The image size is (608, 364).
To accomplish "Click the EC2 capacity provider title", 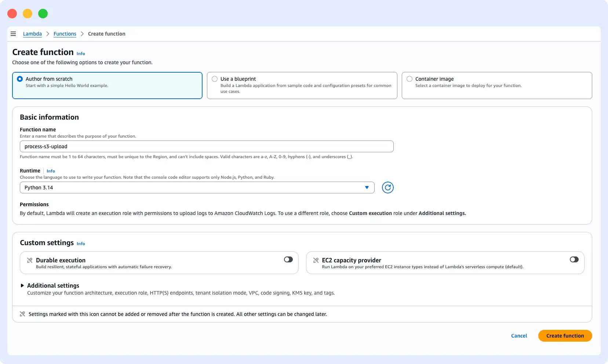I will [352, 260].
